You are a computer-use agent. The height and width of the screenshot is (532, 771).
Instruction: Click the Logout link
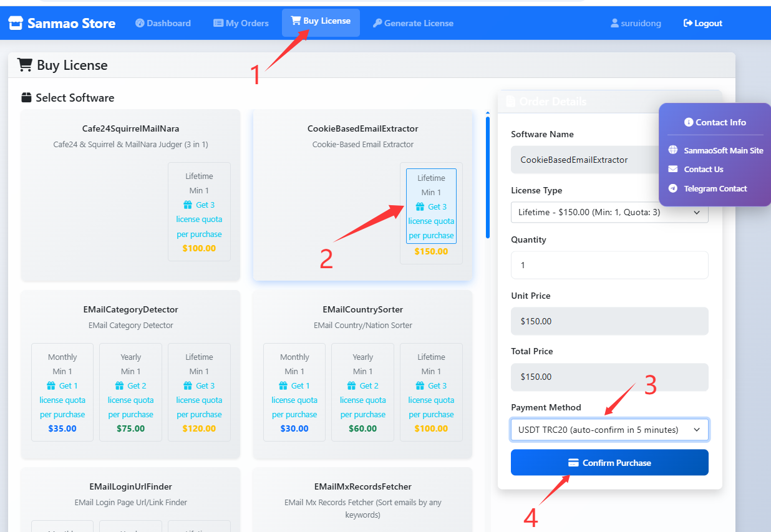click(x=702, y=23)
